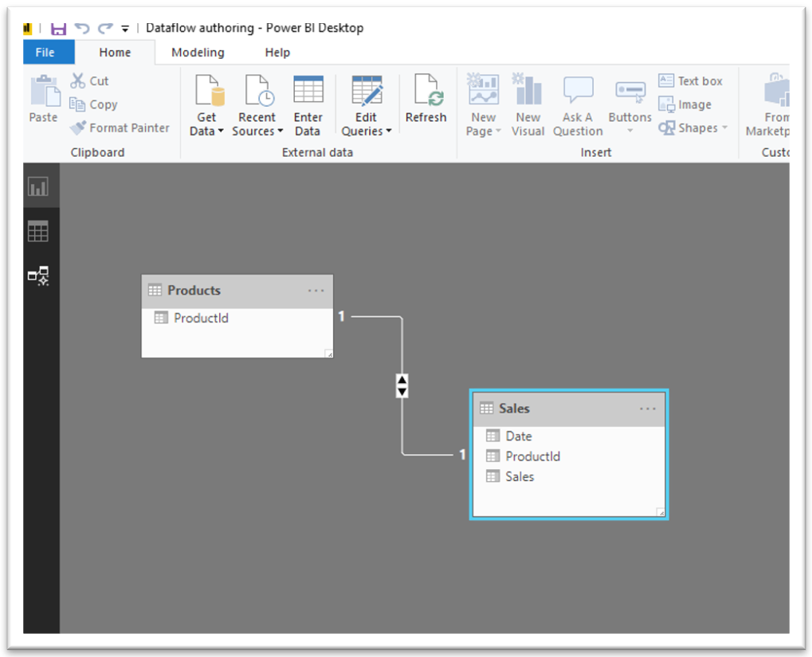
Task: Save the file from the quick access toolbar
Action: (57, 28)
